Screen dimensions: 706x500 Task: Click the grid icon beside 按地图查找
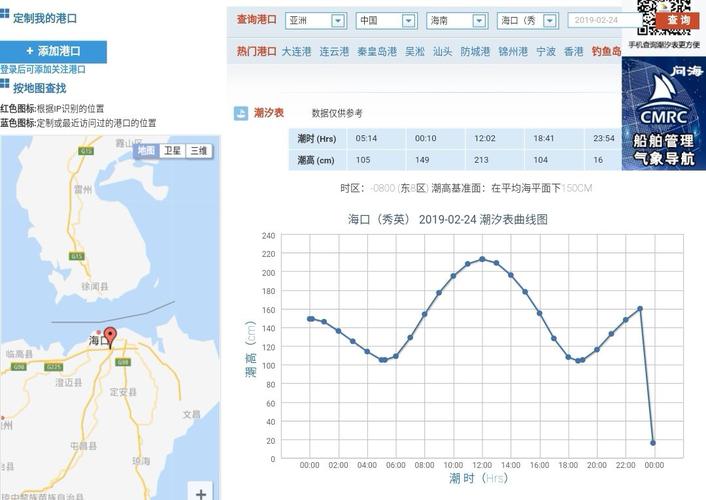pyautogui.click(x=4, y=83)
